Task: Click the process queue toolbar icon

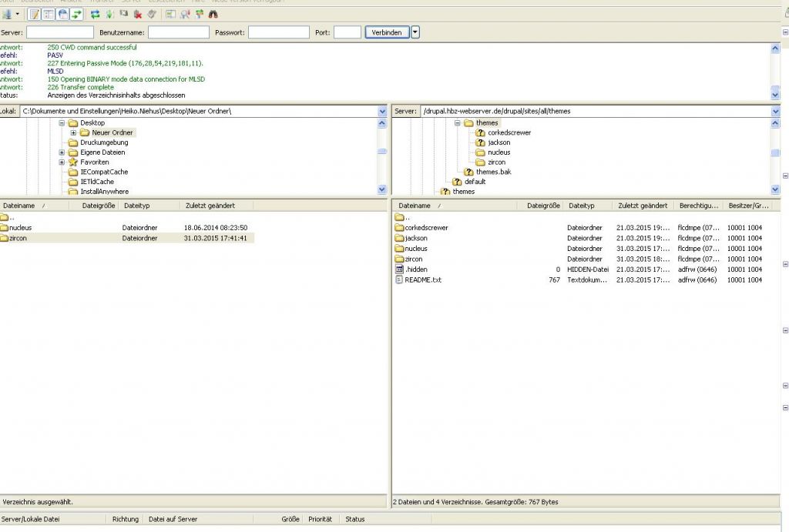Action: point(109,14)
